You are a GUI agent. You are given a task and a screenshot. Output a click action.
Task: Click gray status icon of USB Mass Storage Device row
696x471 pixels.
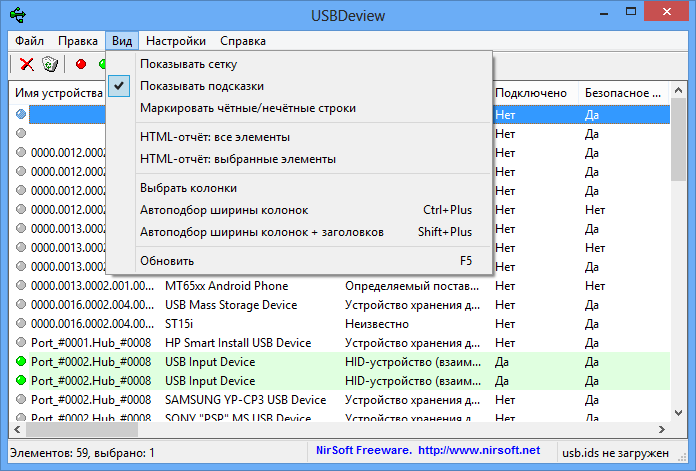click(21, 305)
